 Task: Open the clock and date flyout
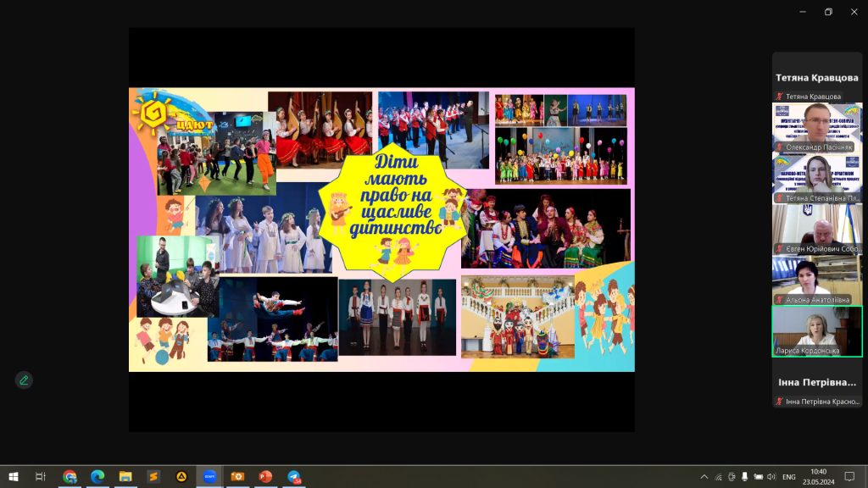pyautogui.click(x=818, y=477)
